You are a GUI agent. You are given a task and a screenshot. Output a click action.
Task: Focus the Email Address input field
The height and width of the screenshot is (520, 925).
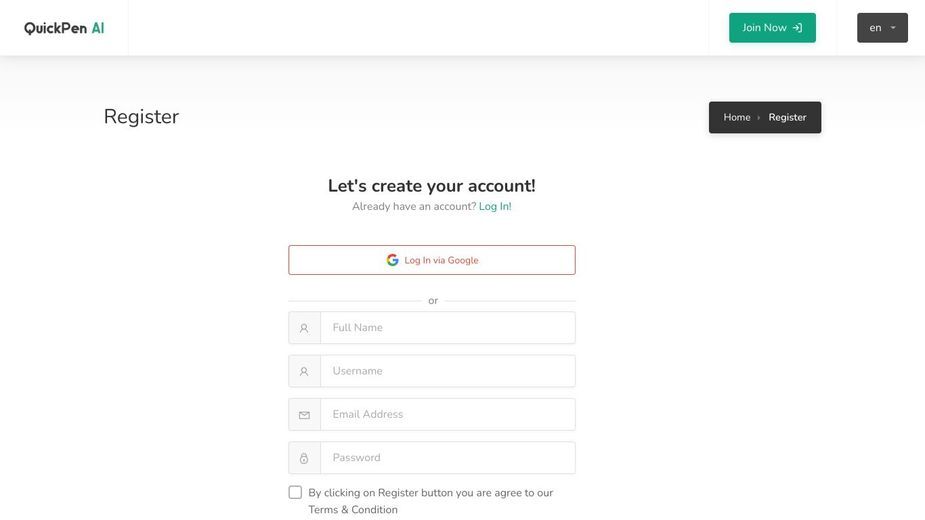(x=448, y=414)
